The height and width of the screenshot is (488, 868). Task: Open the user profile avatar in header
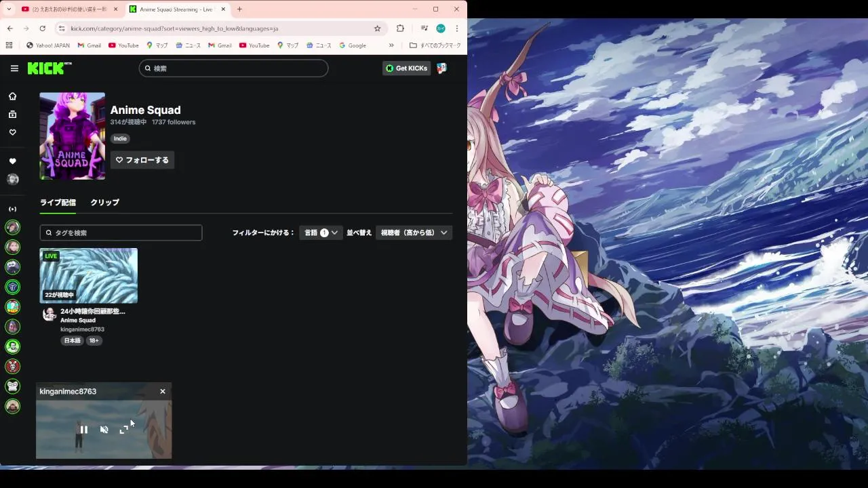click(441, 68)
